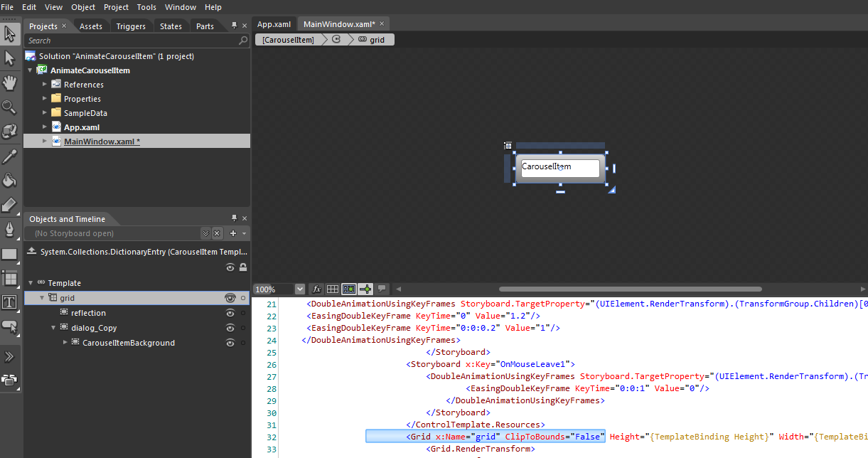Toggle visibility of reflection element
Screen dimensions: 868x458
pyautogui.click(x=230, y=313)
